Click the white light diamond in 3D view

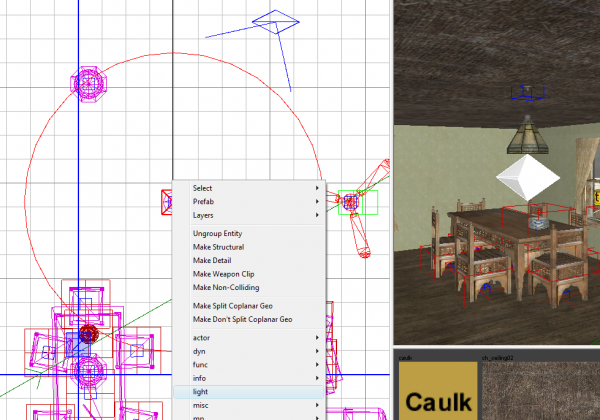pyautogui.click(x=528, y=177)
